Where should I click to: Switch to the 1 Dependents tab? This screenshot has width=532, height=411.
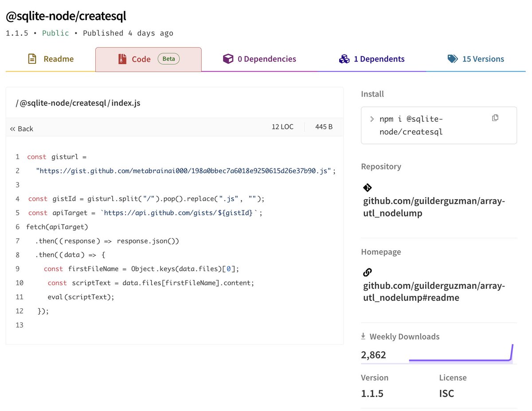pyautogui.click(x=372, y=59)
